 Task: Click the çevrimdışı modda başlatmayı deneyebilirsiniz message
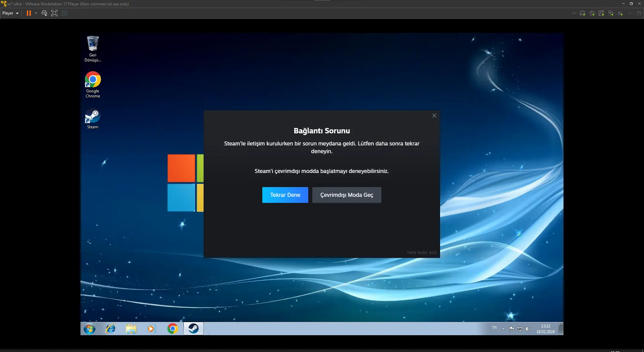[322, 171]
